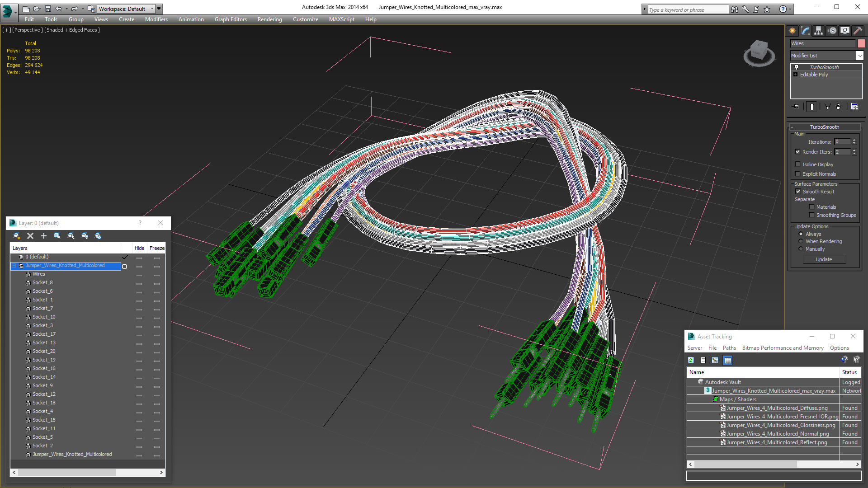868x488 pixels.
Task: Open the Create command panel tab
Action: click(793, 31)
